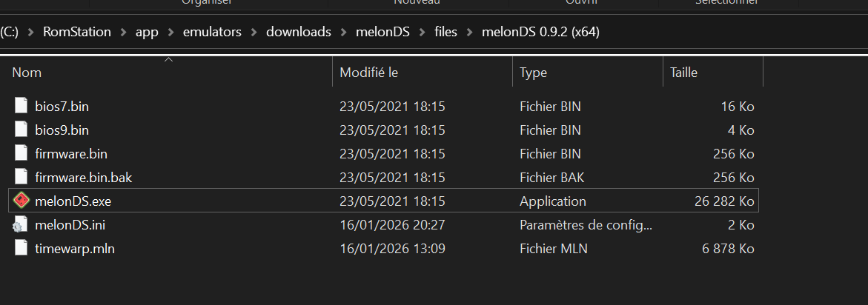Select the timewarp.mln file name
868x305 pixels.
click(x=75, y=248)
